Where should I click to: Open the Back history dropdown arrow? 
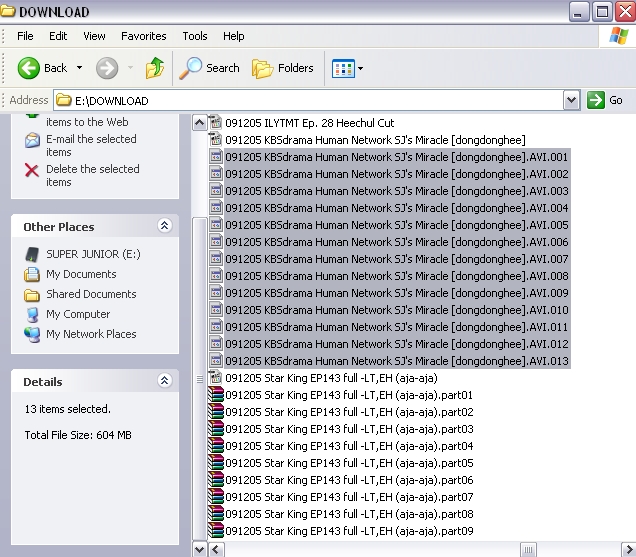(x=80, y=68)
